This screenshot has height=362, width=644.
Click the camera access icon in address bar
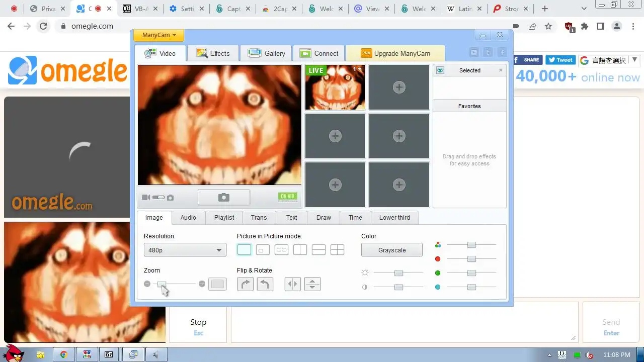[x=516, y=26]
